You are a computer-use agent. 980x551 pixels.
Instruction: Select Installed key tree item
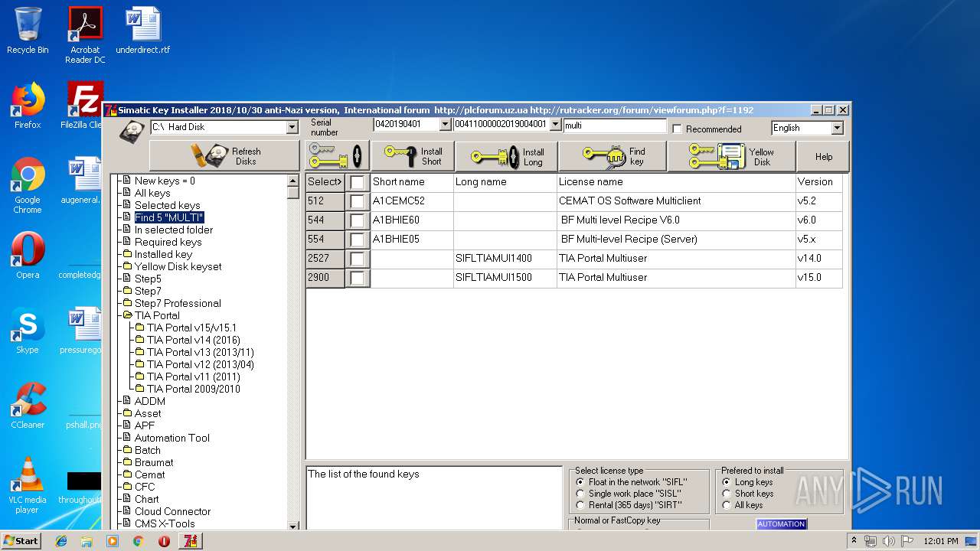163,254
